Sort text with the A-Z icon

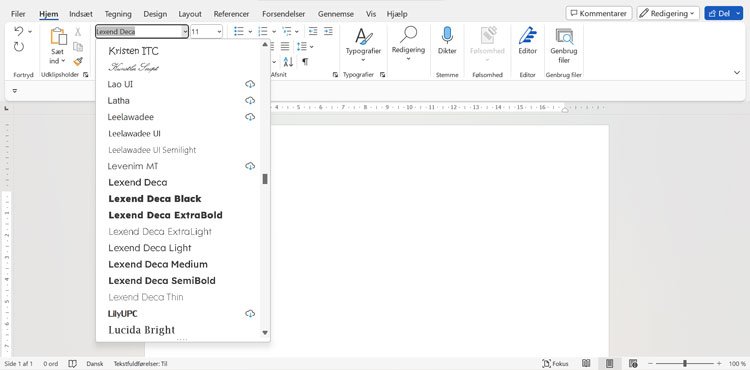tap(288, 62)
